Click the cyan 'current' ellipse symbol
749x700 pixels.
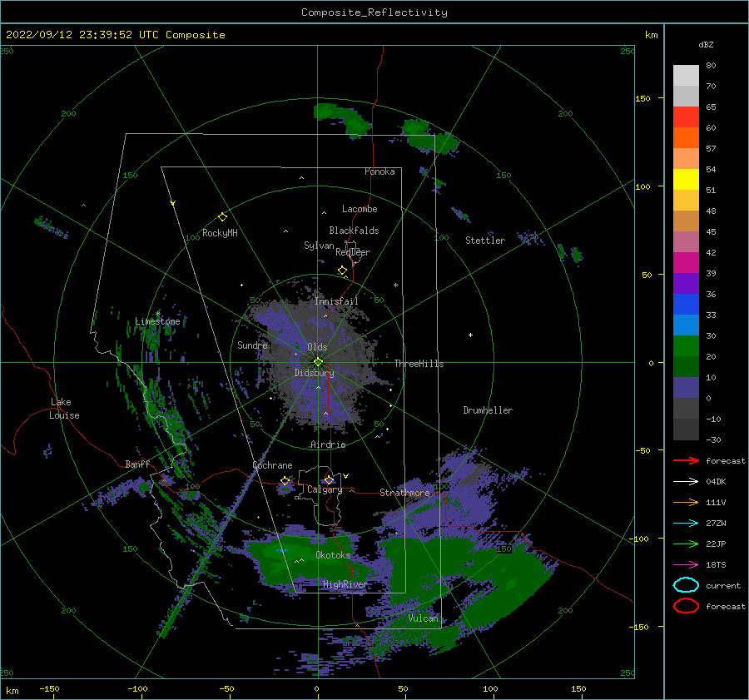pyautogui.click(x=686, y=585)
